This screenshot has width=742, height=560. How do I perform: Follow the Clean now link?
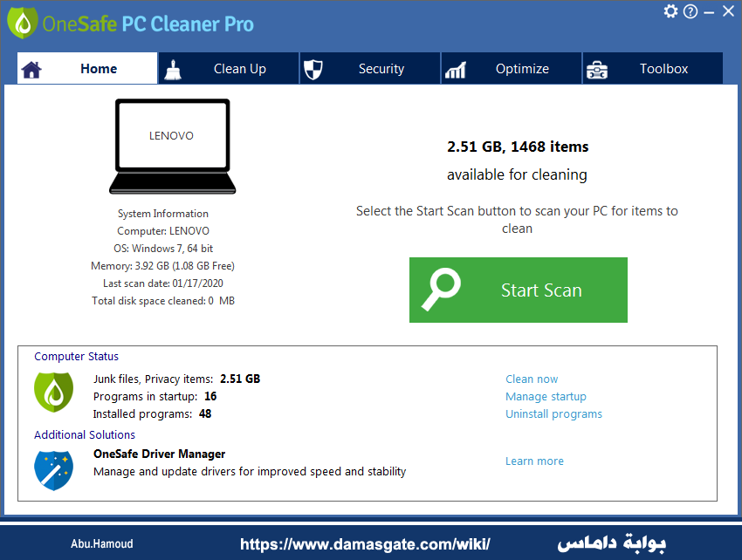pyautogui.click(x=532, y=379)
